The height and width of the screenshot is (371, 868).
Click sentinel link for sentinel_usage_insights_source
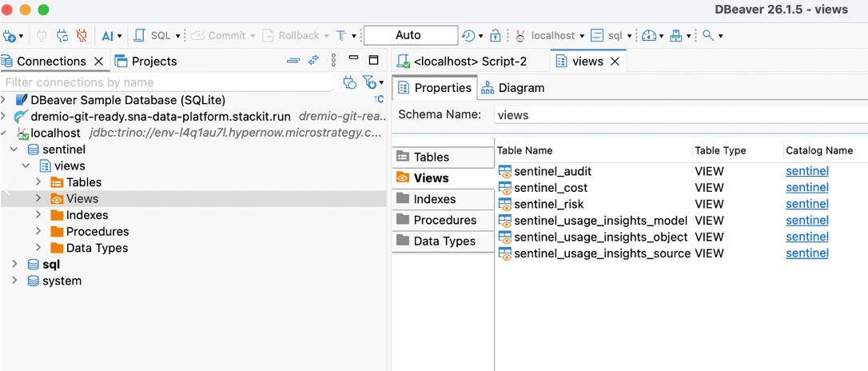pyautogui.click(x=807, y=253)
